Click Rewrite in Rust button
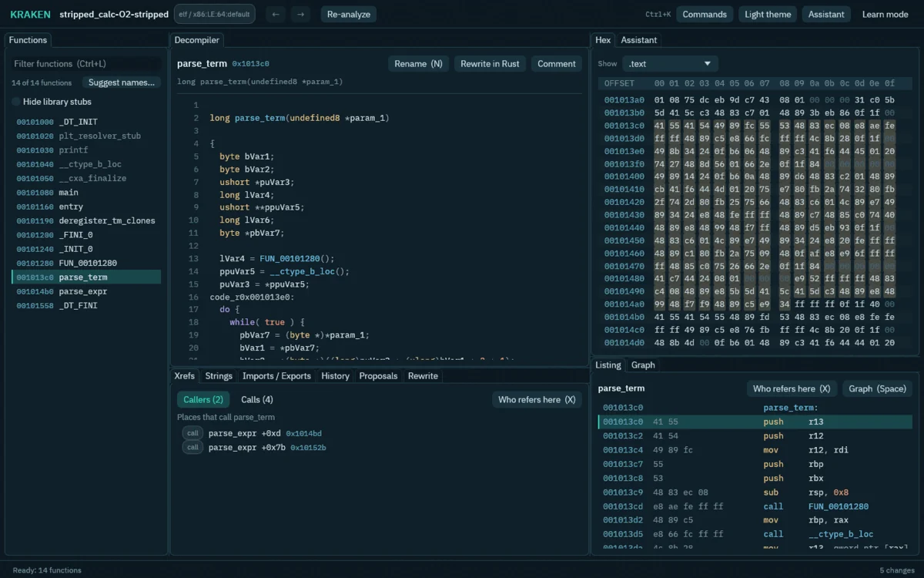This screenshot has height=578, width=924. coord(490,64)
